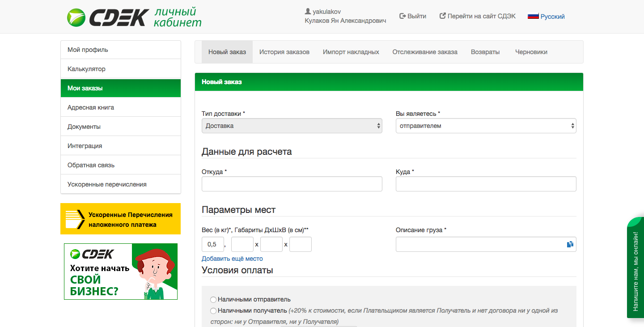Select the 'Наличными получатель' radio option
This screenshot has height=327, width=644.
pos(213,311)
